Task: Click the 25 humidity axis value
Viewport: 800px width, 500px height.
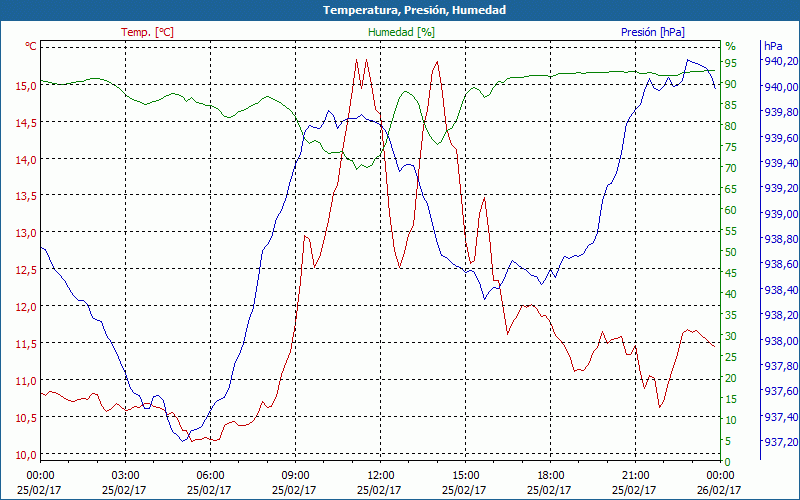Action: click(730, 357)
